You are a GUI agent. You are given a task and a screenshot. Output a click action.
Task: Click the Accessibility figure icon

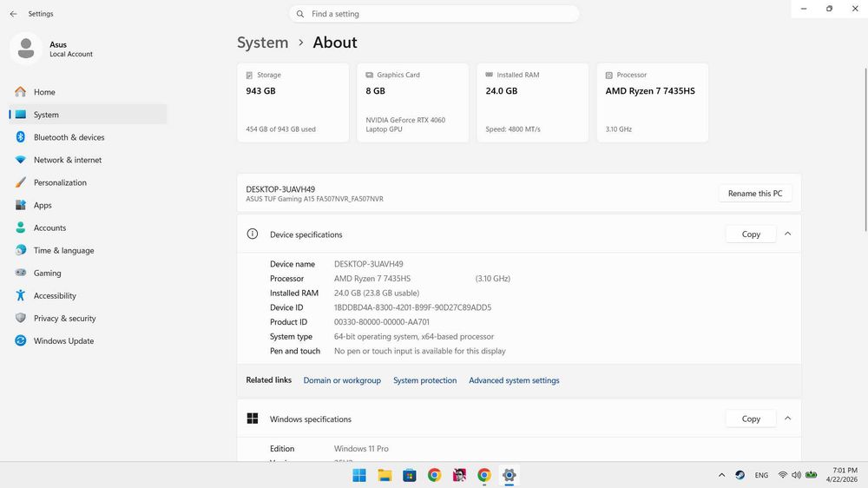21,295
